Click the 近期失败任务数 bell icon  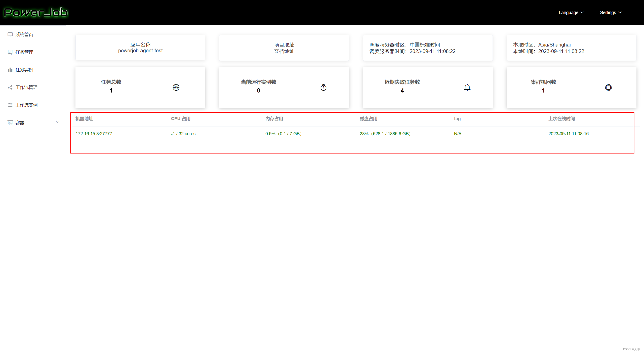tap(467, 87)
